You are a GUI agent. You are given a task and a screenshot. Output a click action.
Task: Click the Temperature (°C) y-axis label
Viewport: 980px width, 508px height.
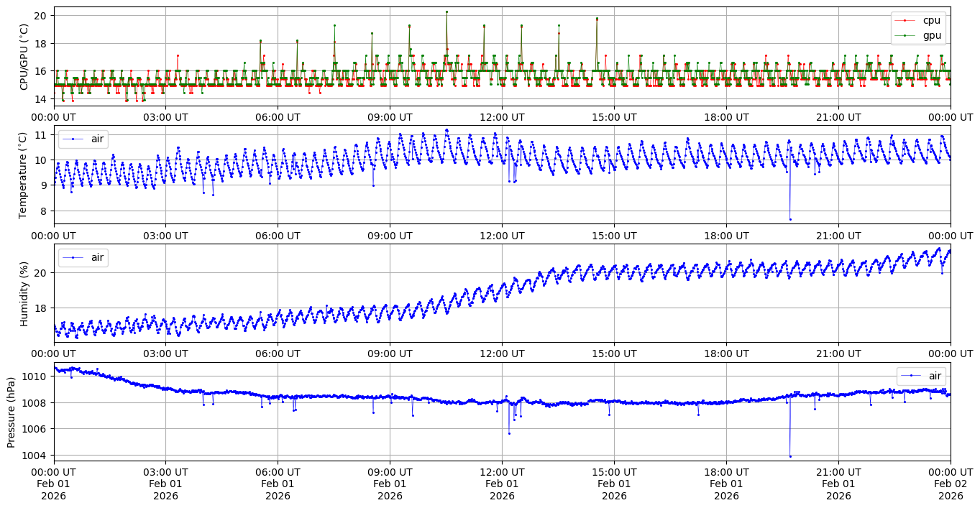pyautogui.click(x=24, y=175)
